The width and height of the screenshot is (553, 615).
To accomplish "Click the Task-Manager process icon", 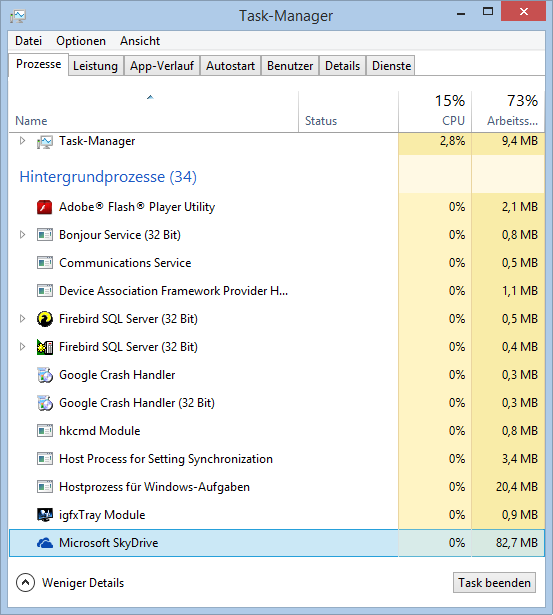I will [x=45, y=142].
